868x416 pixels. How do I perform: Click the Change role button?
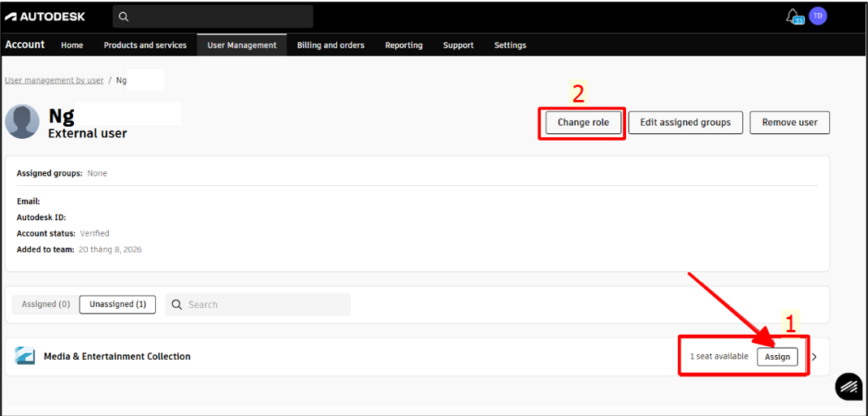click(583, 123)
